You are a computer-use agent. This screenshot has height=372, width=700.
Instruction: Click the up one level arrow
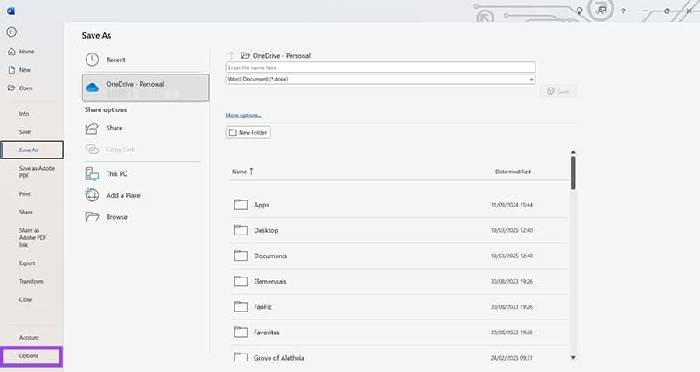(231, 55)
